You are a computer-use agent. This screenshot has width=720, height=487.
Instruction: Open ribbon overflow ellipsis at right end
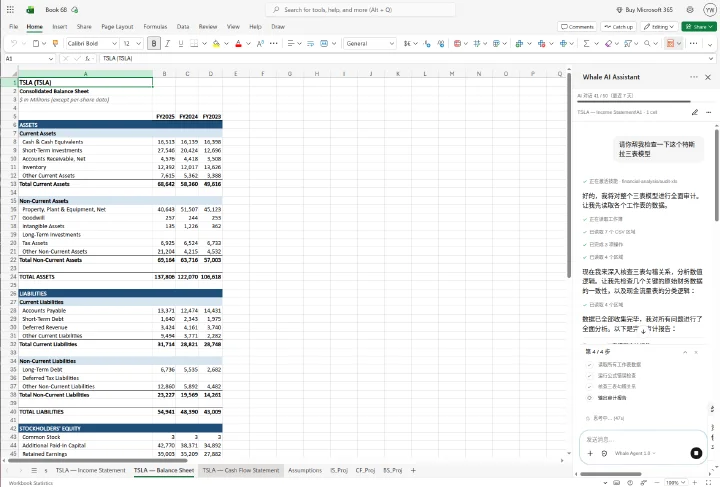click(693, 44)
